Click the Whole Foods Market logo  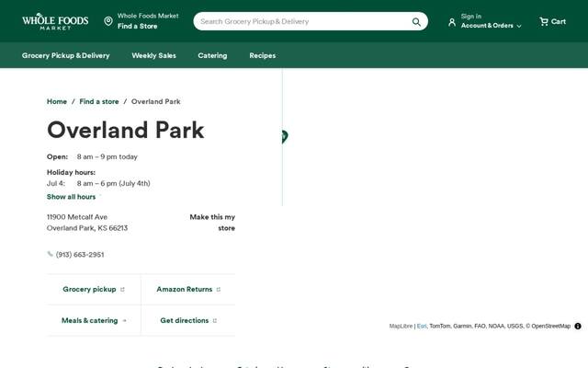click(x=55, y=21)
